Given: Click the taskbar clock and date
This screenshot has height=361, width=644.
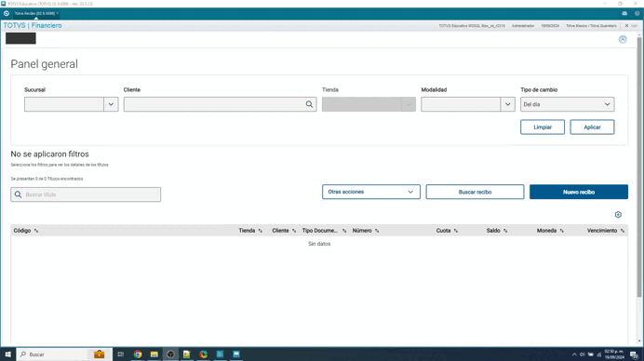Looking at the screenshot, I should tap(614, 354).
